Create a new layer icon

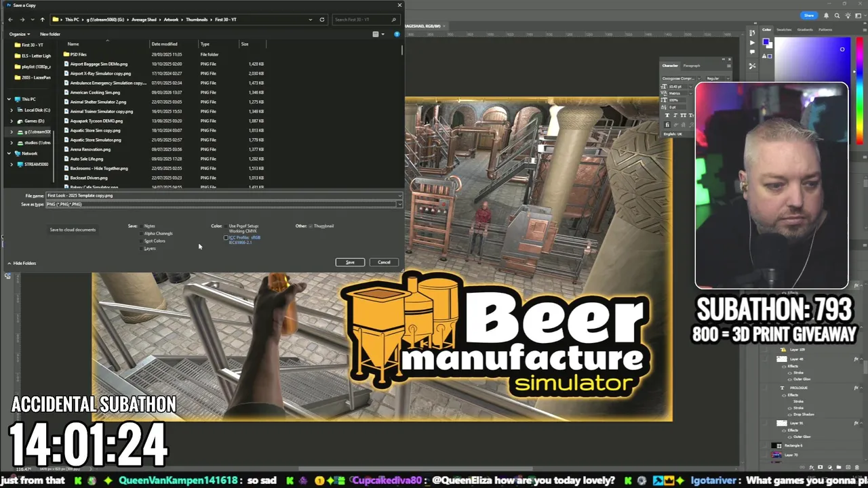[848, 467]
